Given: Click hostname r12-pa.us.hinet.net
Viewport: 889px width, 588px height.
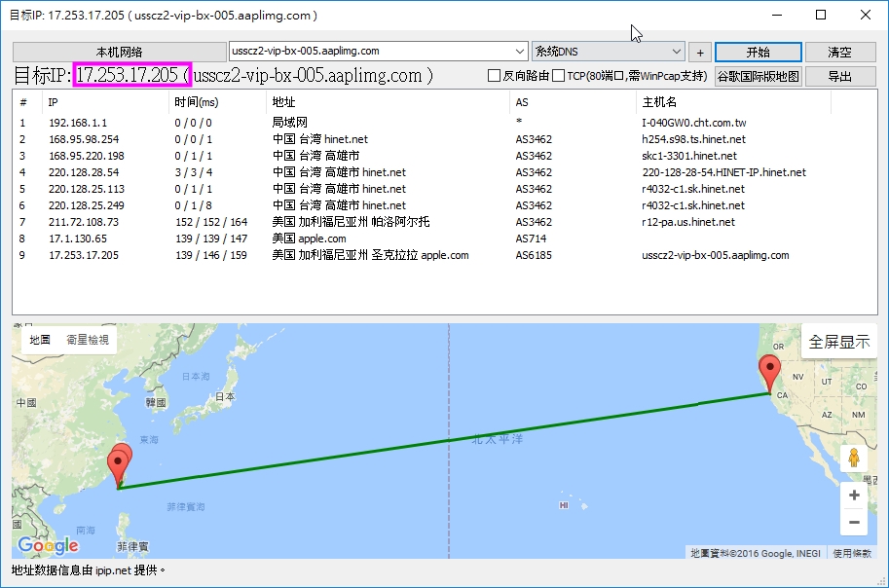Looking at the screenshot, I should click(x=688, y=222).
